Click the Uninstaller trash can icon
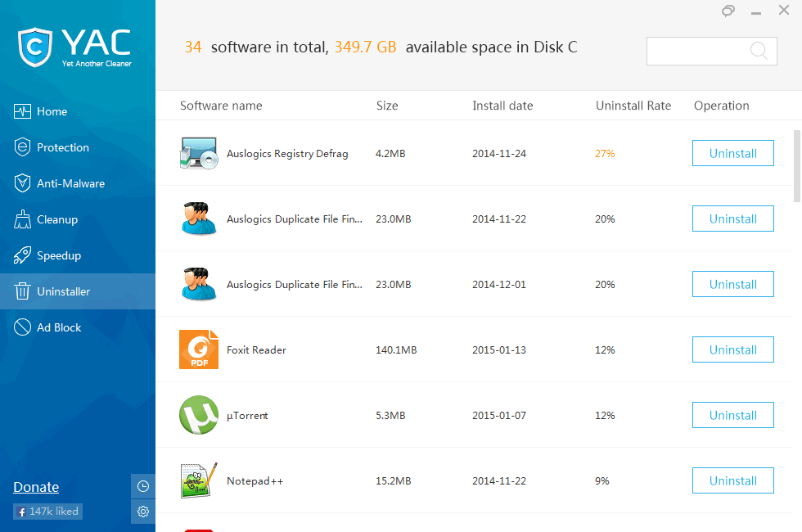This screenshot has width=802, height=532. pos(22,291)
